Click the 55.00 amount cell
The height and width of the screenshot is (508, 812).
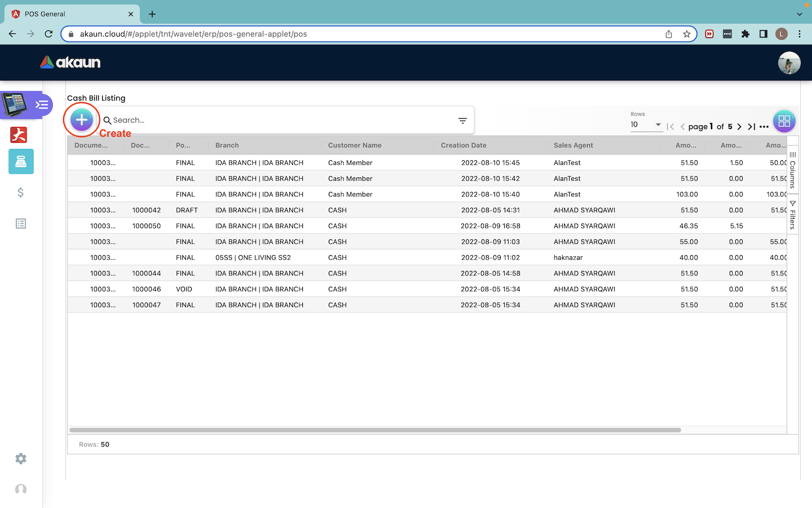point(689,242)
